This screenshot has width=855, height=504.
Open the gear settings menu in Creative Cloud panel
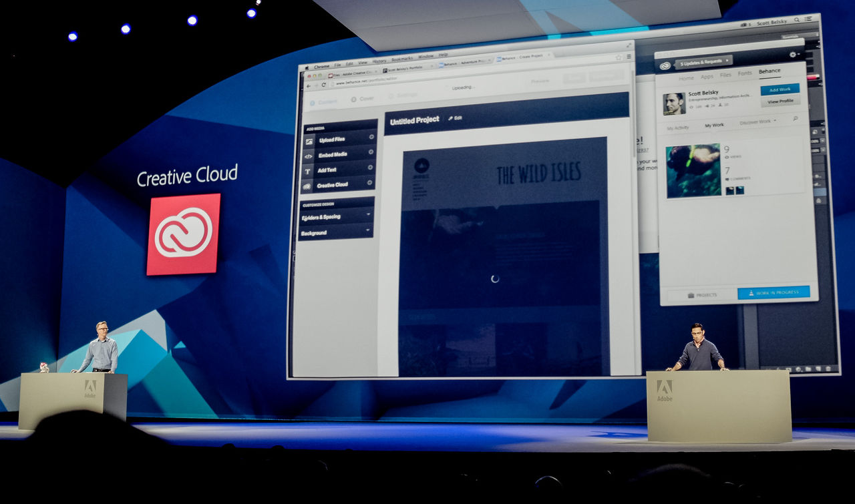(x=794, y=54)
